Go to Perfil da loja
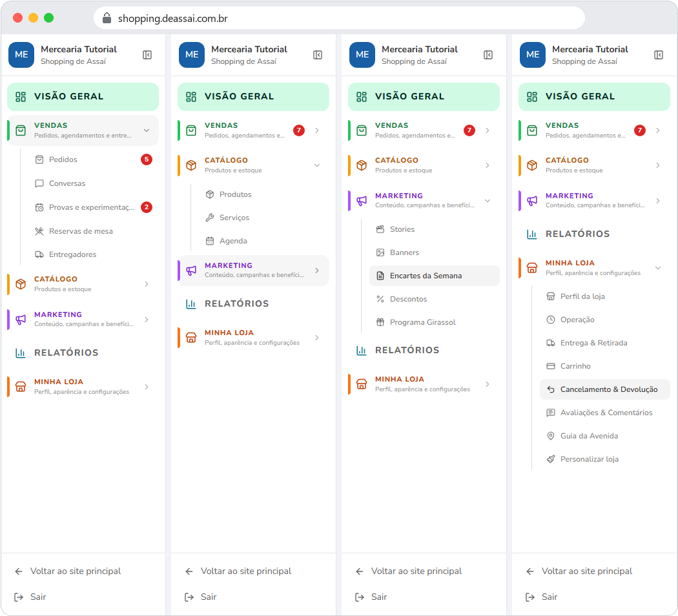678x616 pixels. point(604,296)
